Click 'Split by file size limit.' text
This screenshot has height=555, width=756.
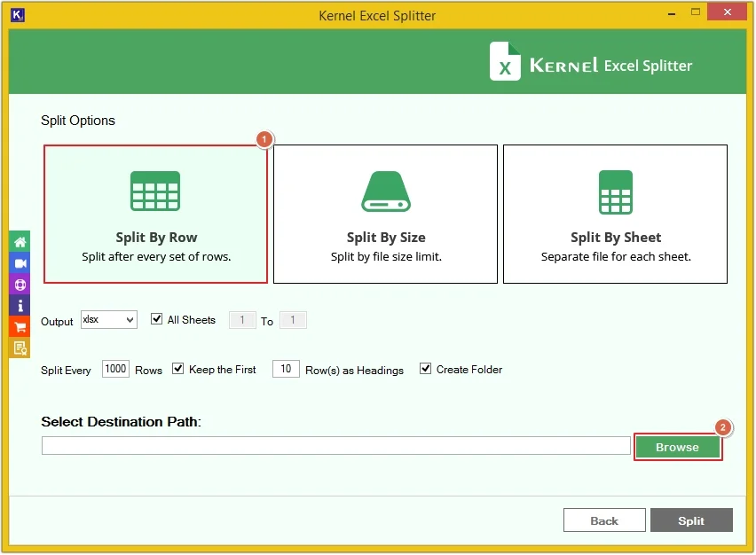click(x=386, y=257)
